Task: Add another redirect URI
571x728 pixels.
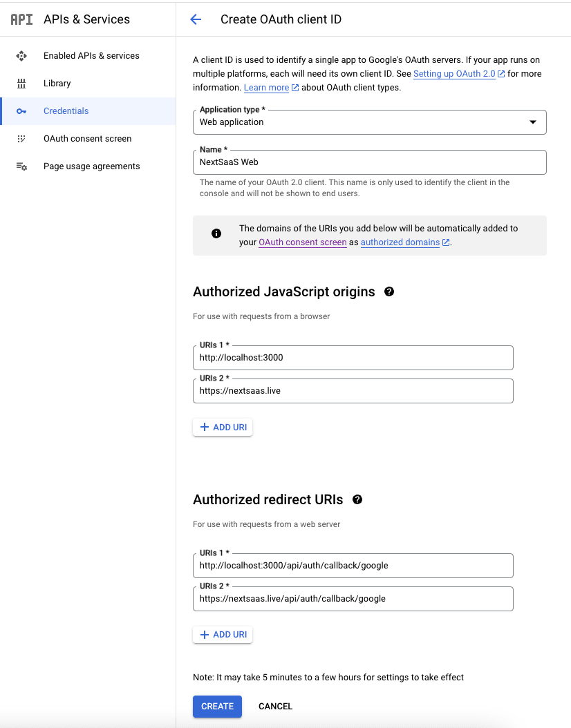Action: click(222, 634)
